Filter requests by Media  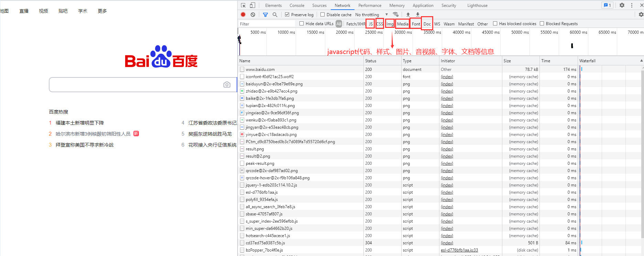tap(403, 24)
